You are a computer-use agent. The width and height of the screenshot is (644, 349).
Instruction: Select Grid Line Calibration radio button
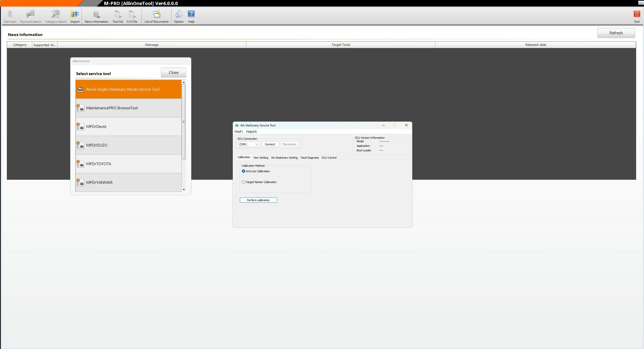click(x=243, y=171)
